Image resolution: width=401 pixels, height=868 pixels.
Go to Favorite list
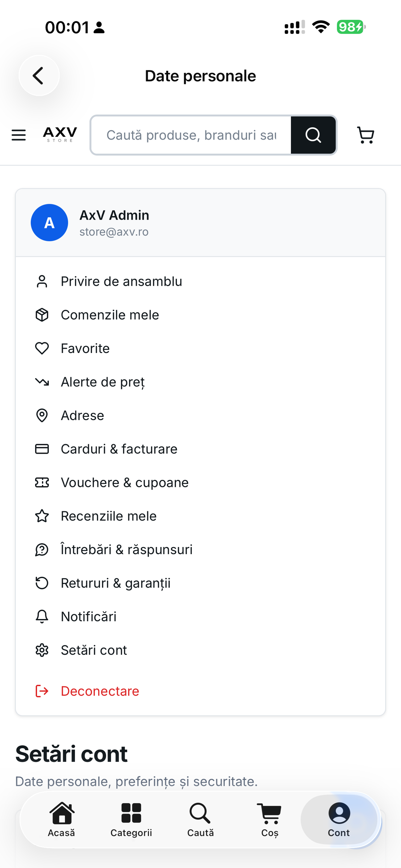tap(200, 348)
